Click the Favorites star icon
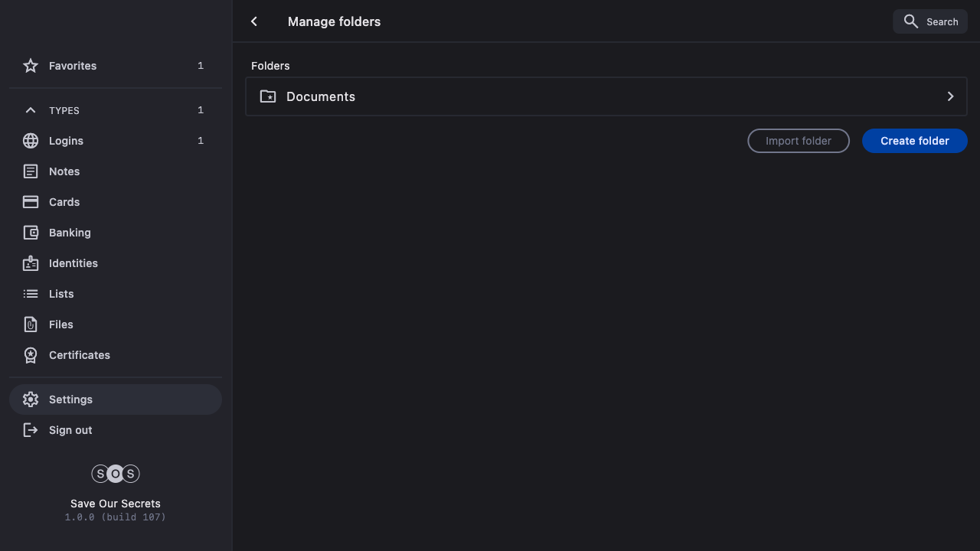The height and width of the screenshot is (551, 980). coord(31,66)
